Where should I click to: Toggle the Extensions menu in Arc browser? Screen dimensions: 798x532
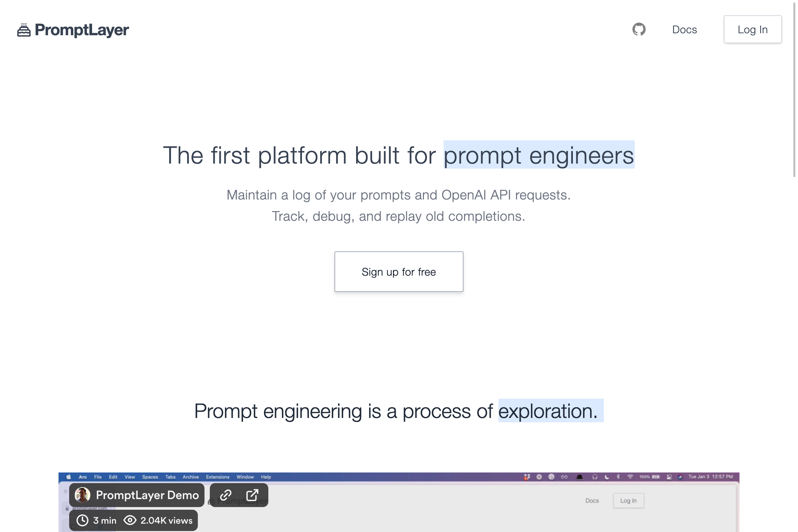point(217,477)
